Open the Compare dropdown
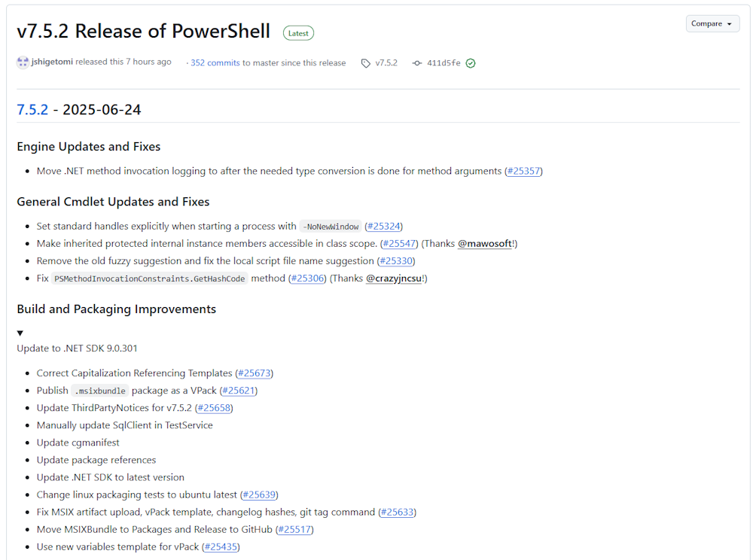Viewport: 753px width, 560px height. pos(712,23)
